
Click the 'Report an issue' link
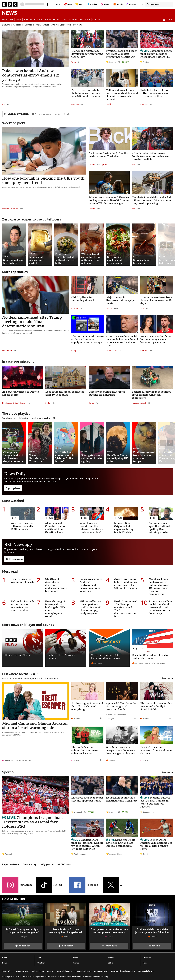point(10,864)
